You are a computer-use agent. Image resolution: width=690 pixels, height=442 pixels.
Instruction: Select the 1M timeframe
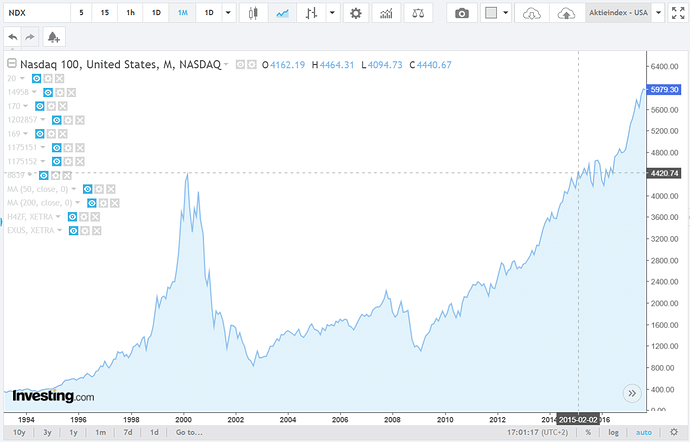point(181,13)
